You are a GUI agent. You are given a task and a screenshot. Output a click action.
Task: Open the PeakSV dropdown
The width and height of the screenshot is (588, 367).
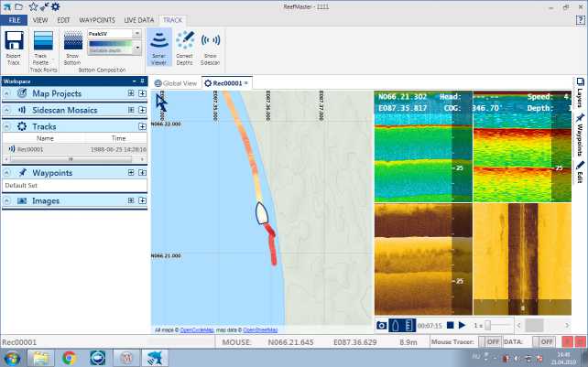137,34
